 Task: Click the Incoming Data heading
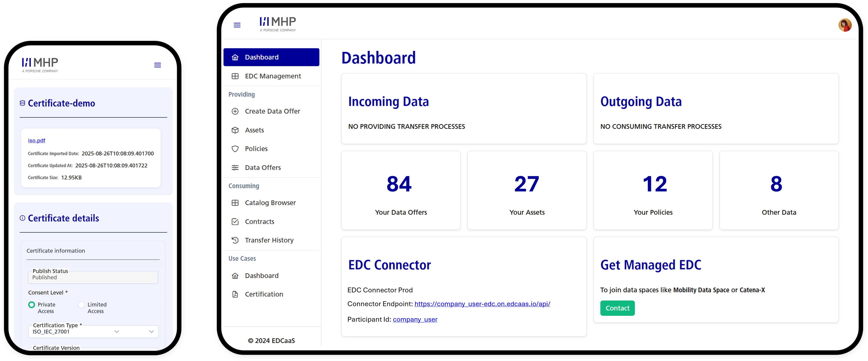tap(388, 102)
